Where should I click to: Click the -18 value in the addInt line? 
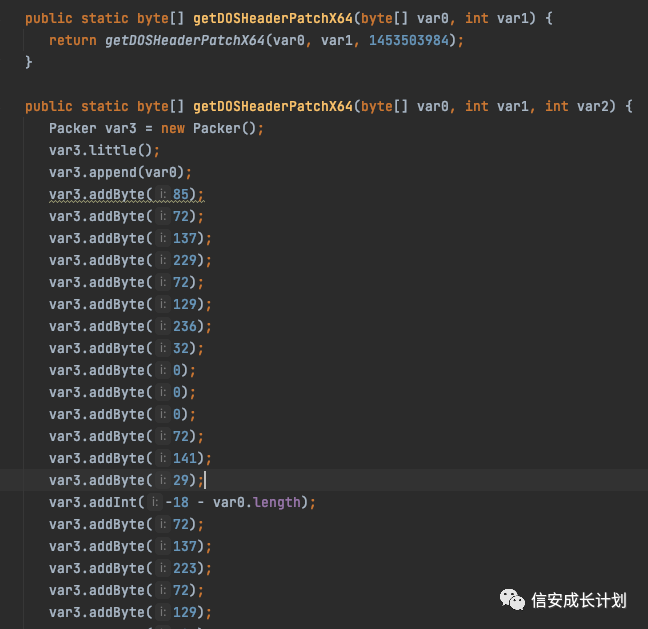tap(177, 503)
